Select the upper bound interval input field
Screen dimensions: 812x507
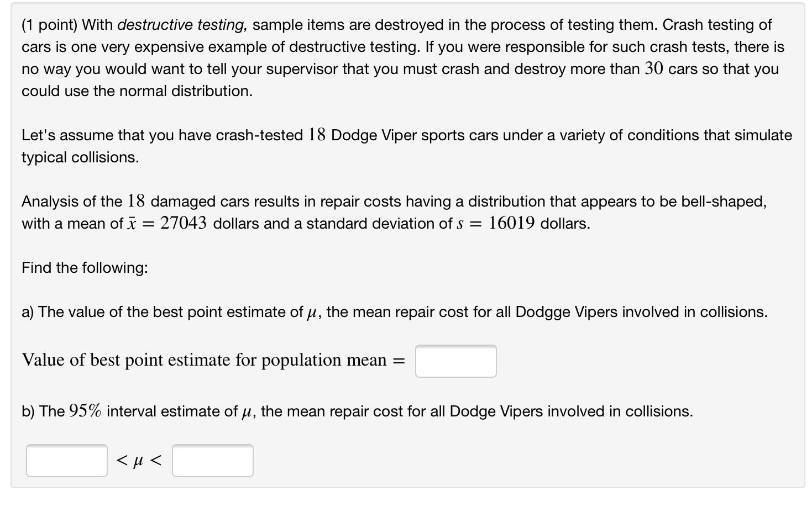click(212, 460)
